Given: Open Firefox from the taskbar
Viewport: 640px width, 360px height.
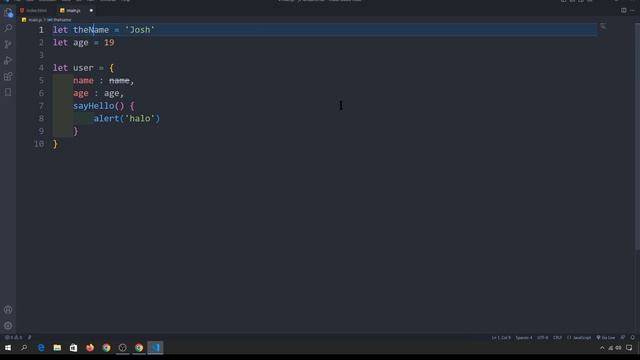Looking at the screenshot, I should pos(90,348).
